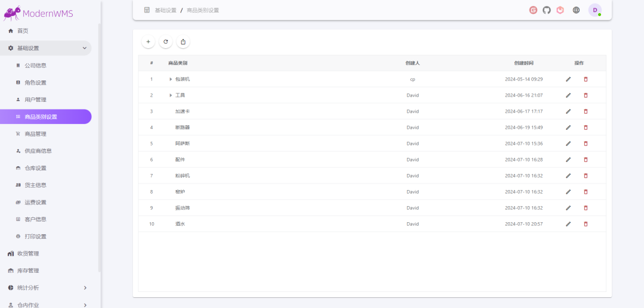
Task: Open 供应商信息 menu item
Action: (45, 151)
